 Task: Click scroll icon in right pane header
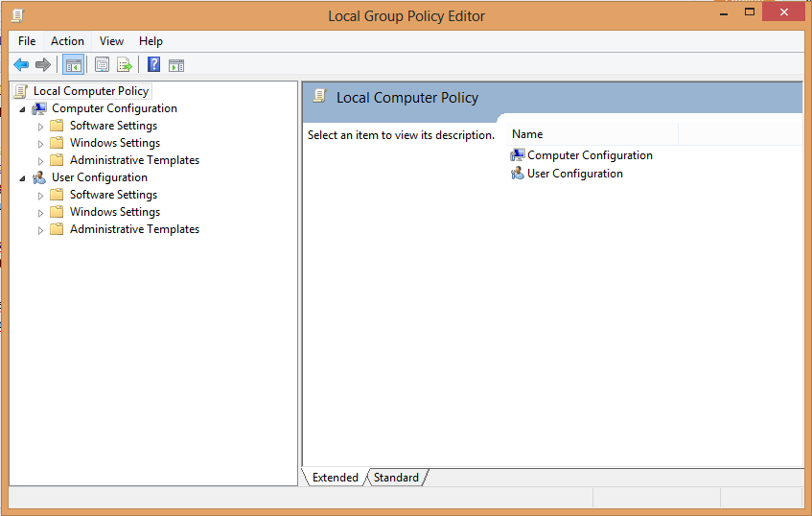pyautogui.click(x=319, y=96)
